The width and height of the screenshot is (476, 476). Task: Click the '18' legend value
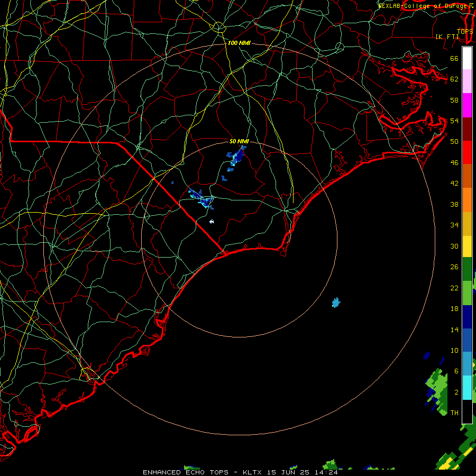(x=454, y=309)
